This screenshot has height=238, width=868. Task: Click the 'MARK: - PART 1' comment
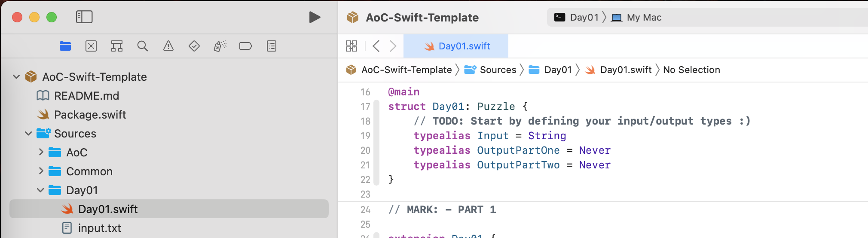tap(442, 210)
